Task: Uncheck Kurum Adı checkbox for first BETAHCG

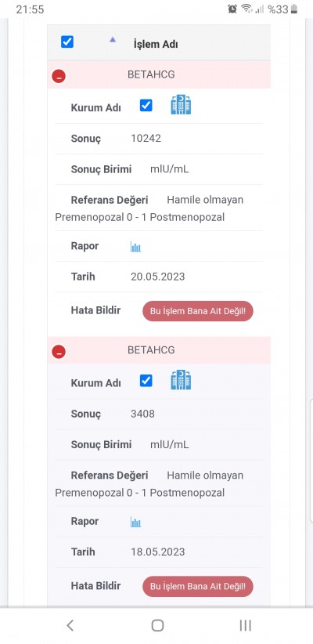Action: pos(146,106)
